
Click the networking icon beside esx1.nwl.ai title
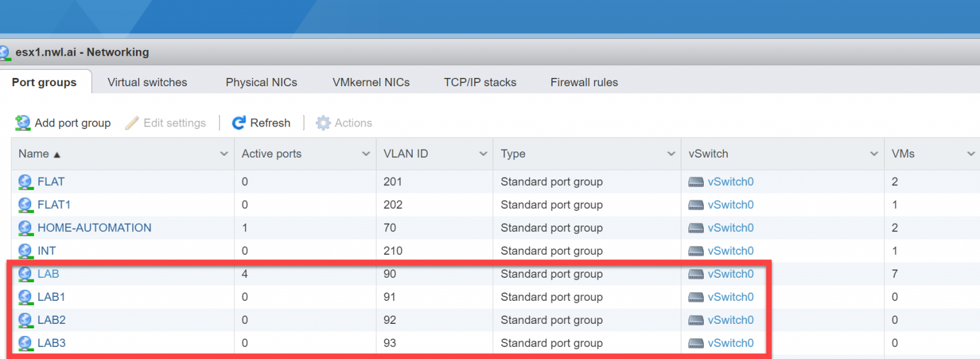5,52
